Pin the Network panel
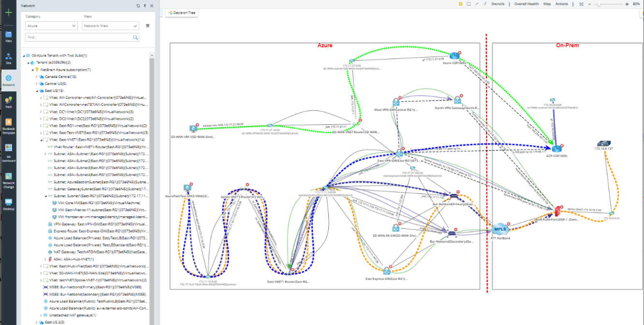The image size is (644, 325). [x=145, y=6]
